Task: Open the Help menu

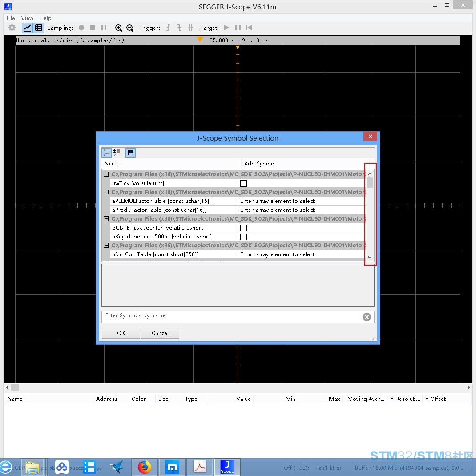Action: 45,18
